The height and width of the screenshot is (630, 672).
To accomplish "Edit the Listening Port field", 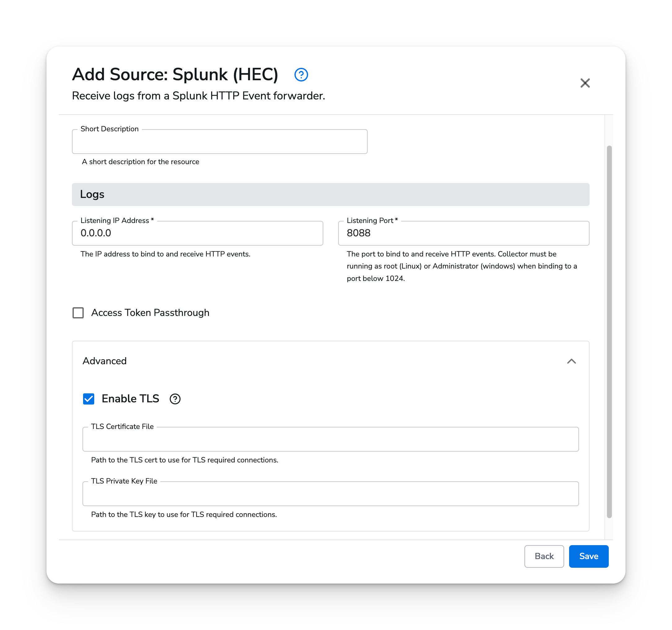I will coord(464,233).
